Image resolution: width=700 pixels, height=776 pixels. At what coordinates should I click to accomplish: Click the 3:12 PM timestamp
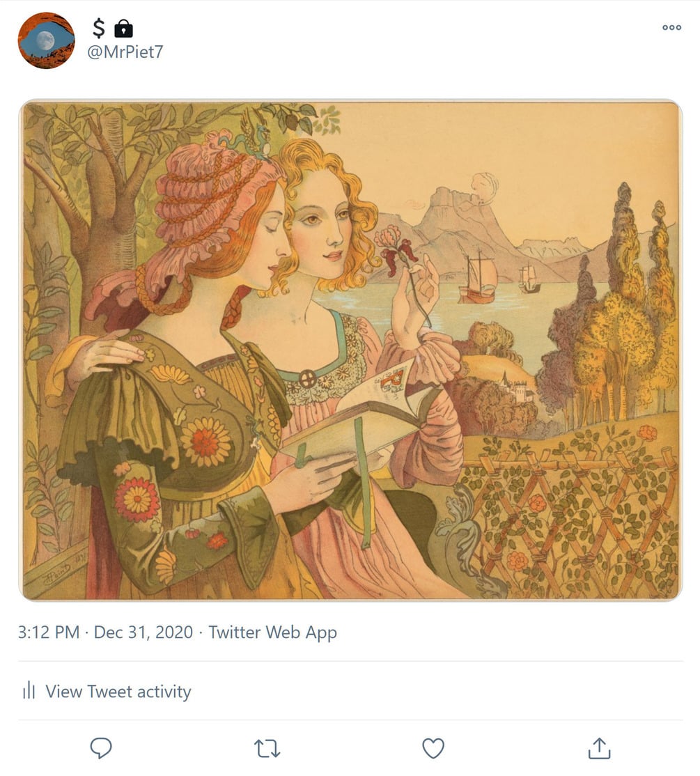pyautogui.click(x=49, y=633)
